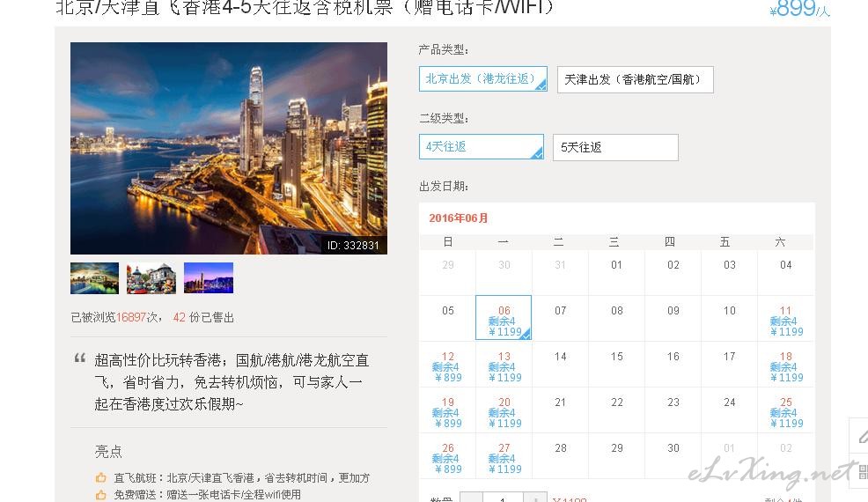Click the pencil icon on right sidebar

863,437
